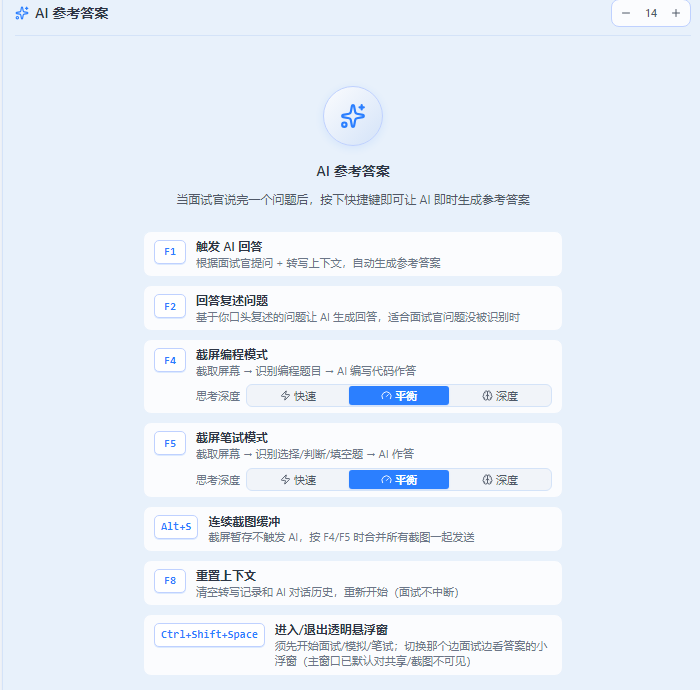Click the F2 shortcut key badge
This screenshot has height=690, width=700.
(x=170, y=306)
